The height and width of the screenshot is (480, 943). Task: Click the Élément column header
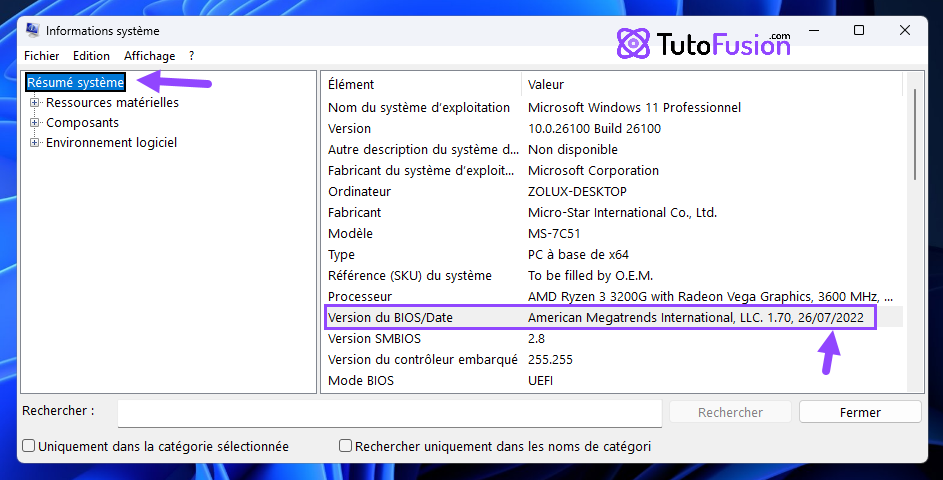click(x=422, y=85)
